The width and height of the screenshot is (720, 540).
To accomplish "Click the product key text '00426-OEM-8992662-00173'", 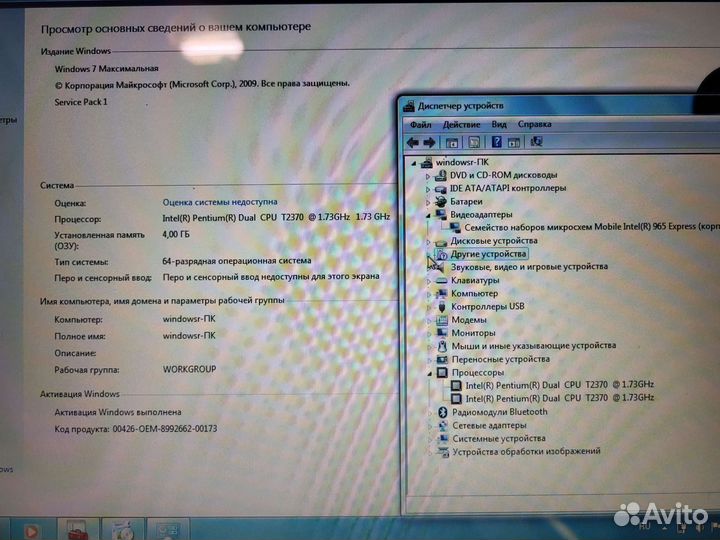I will (165, 429).
